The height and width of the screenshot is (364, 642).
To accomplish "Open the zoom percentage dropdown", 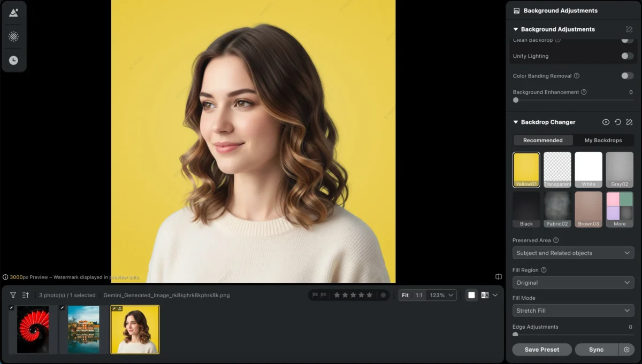I will tap(440, 295).
